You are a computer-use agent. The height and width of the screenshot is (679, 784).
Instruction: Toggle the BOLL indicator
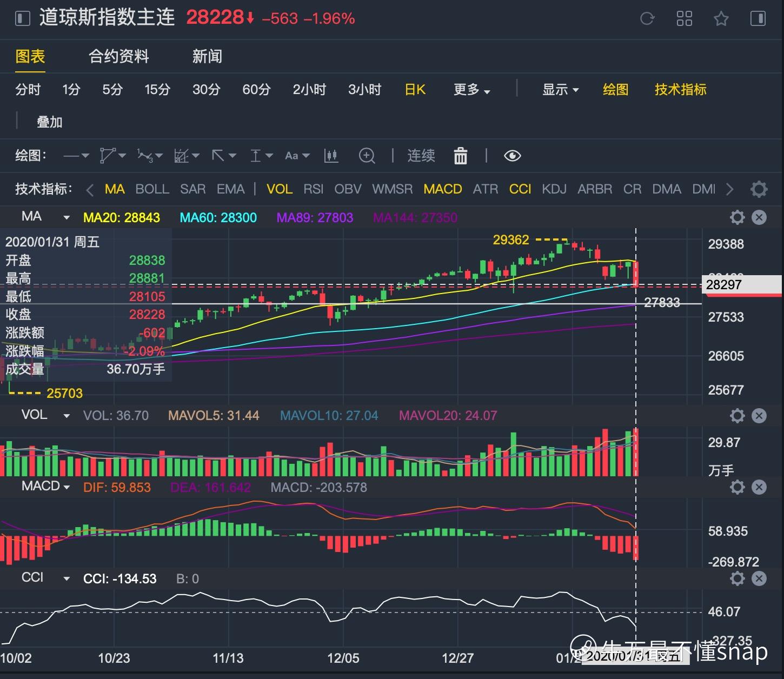coord(152,189)
